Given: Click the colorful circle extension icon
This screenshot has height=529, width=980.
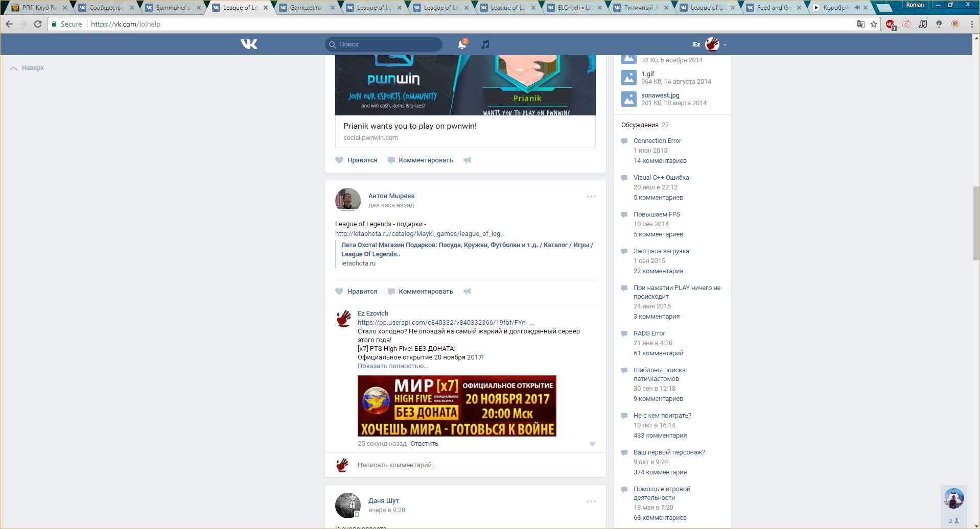Looking at the screenshot, I should coord(955,24).
